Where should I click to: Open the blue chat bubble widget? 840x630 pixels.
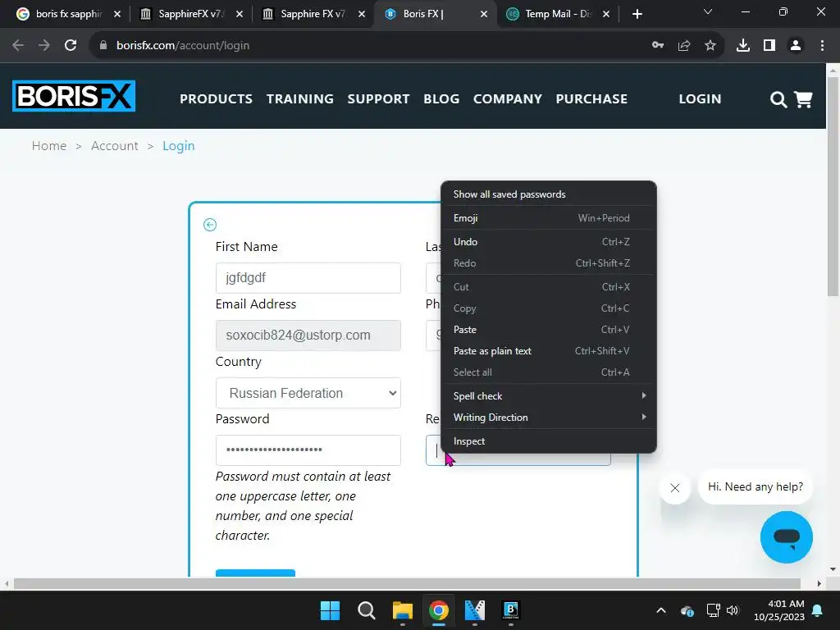[x=786, y=536]
